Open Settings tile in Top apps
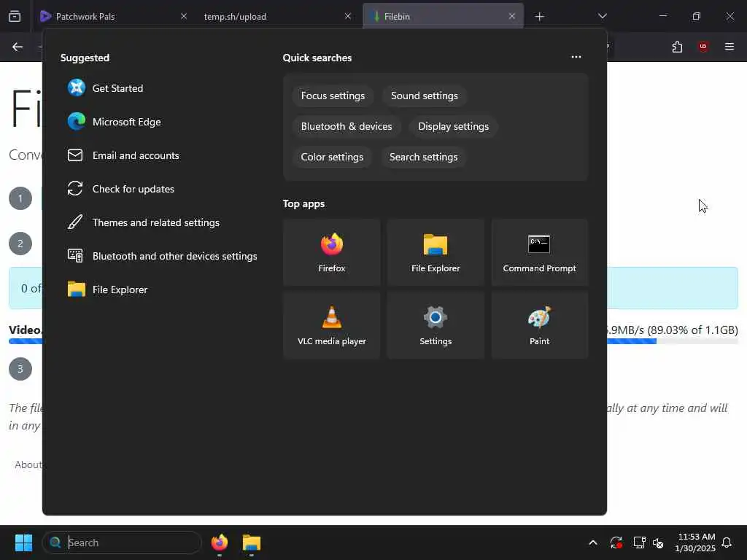The height and width of the screenshot is (560, 747). click(x=436, y=325)
